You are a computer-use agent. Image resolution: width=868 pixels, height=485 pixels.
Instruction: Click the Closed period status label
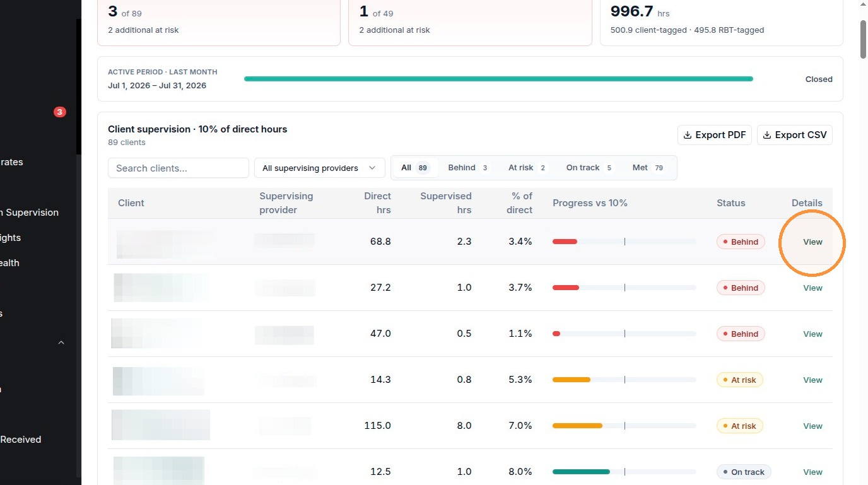point(819,79)
